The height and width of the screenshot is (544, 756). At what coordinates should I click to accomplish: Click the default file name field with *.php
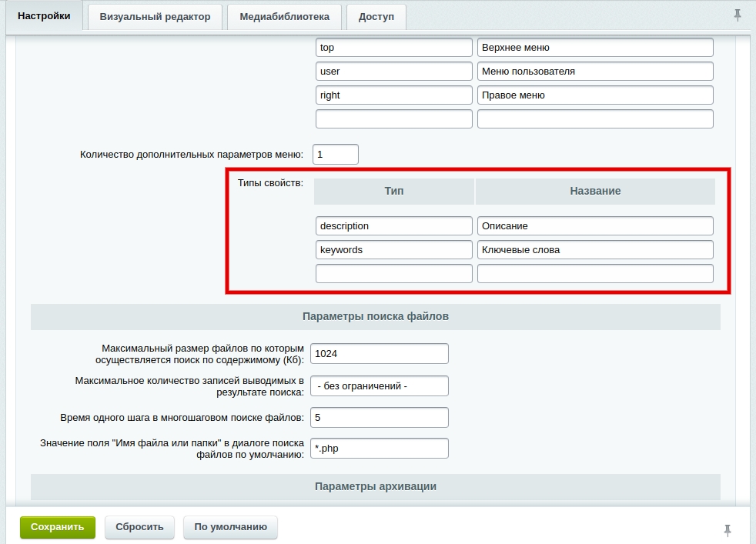pos(379,449)
